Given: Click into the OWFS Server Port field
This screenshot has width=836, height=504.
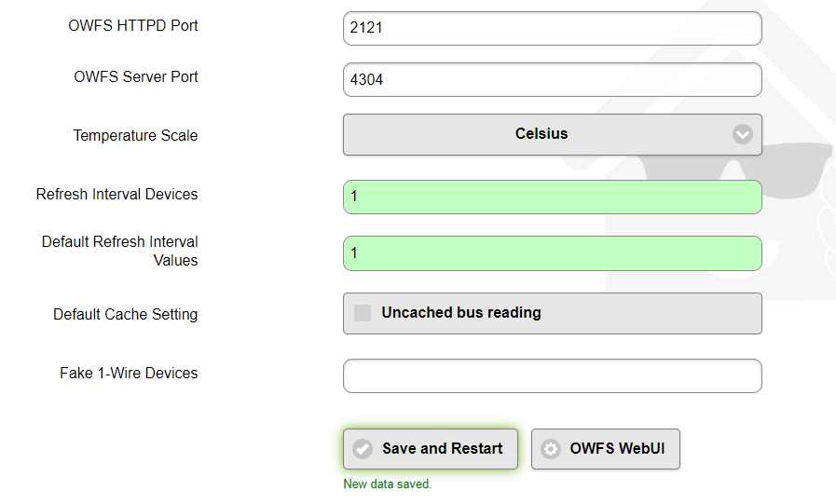Looking at the screenshot, I should (552, 80).
